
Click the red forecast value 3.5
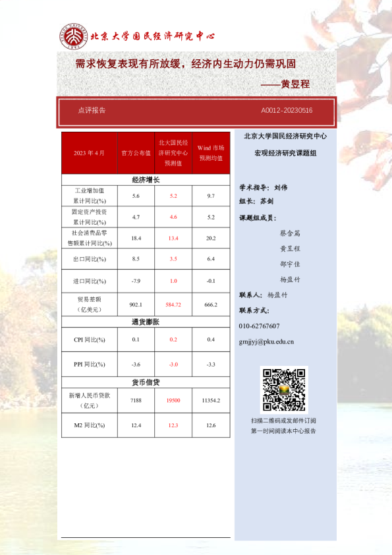pos(173,259)
